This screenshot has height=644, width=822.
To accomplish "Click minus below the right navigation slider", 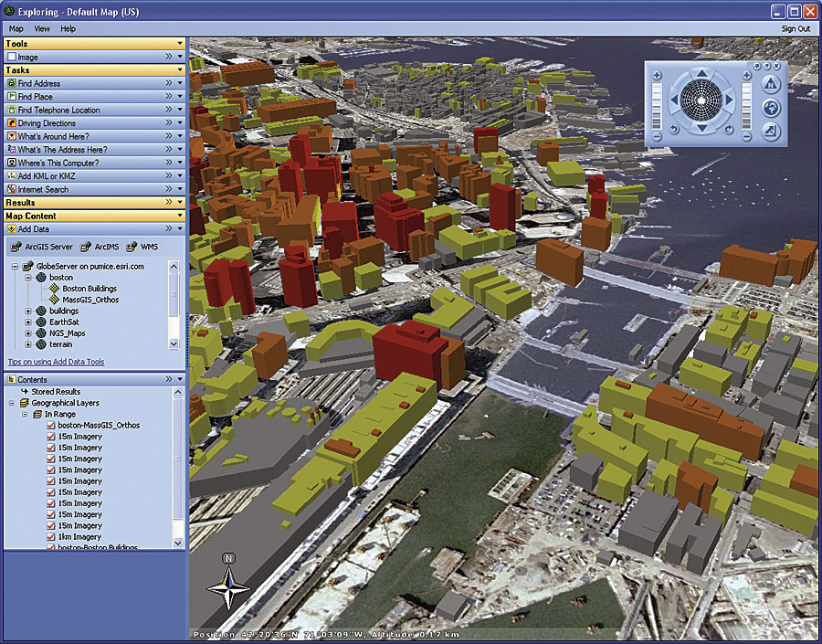I will [x=746, y=136].
